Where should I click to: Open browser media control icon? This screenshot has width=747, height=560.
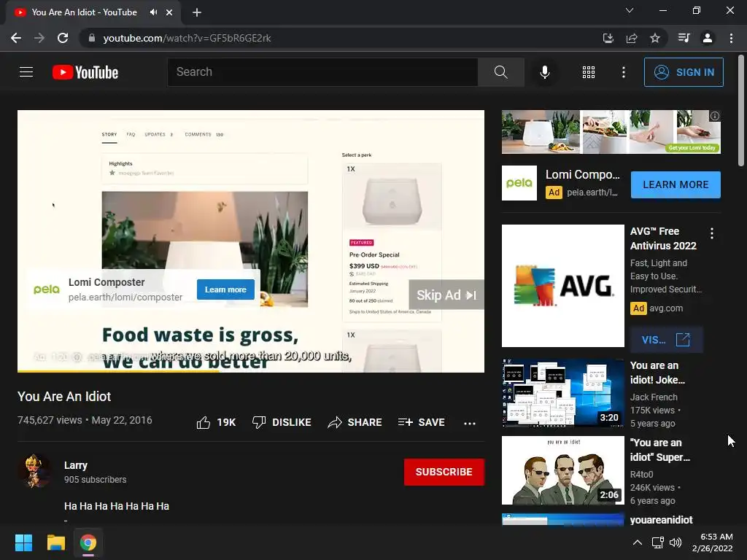click(684, 38)
